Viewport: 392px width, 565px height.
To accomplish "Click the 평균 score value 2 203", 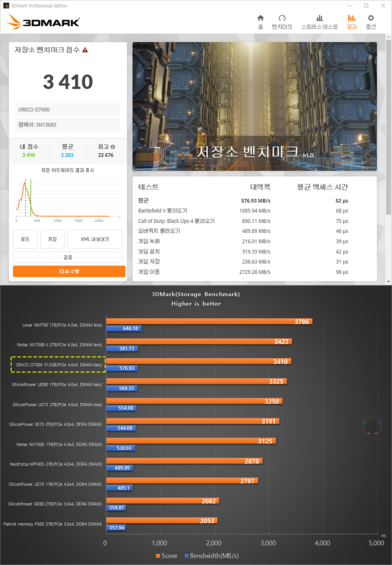I will click(67, 155).
